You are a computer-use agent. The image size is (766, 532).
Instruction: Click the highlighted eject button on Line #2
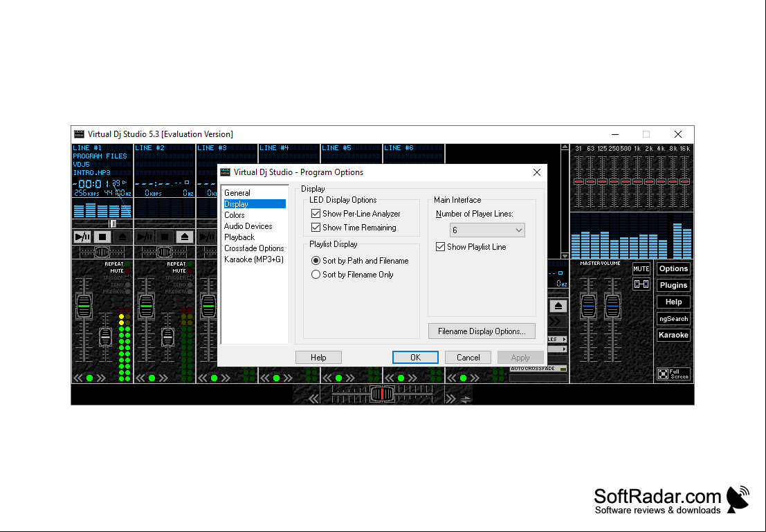(x=185, y=237)
